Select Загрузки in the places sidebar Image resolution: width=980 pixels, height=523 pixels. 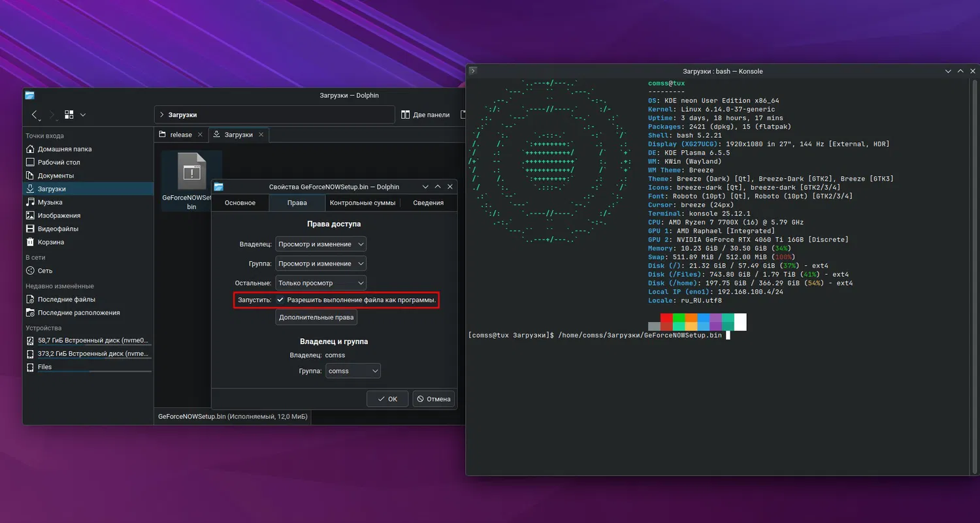88,189
